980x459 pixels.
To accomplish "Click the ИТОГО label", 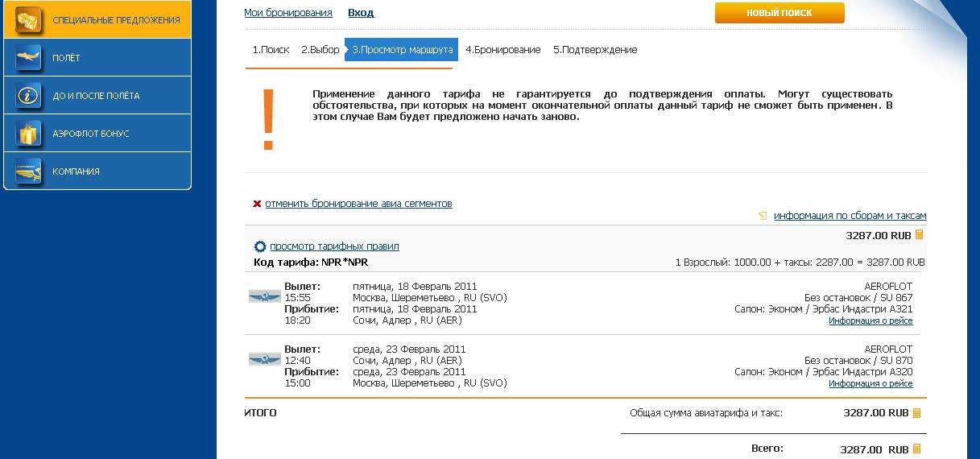I will 260,413.
